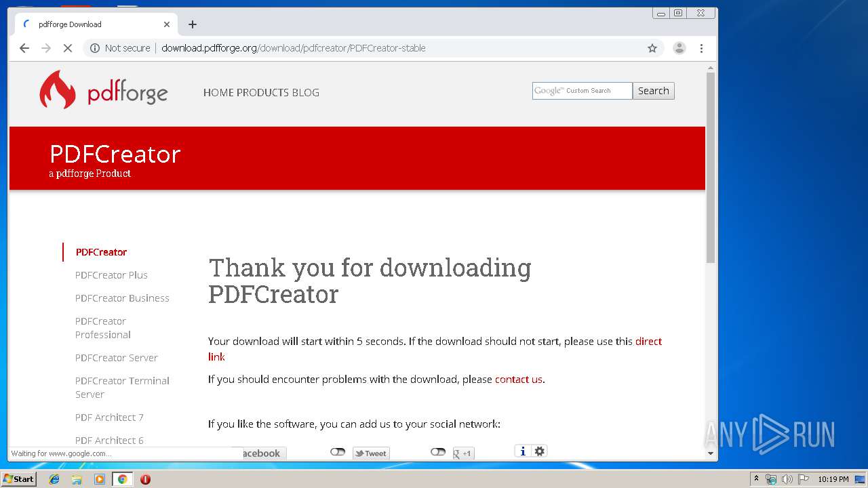Open PDFCreator Plus sidebar link
868x488 pixels.
(111, 275)
